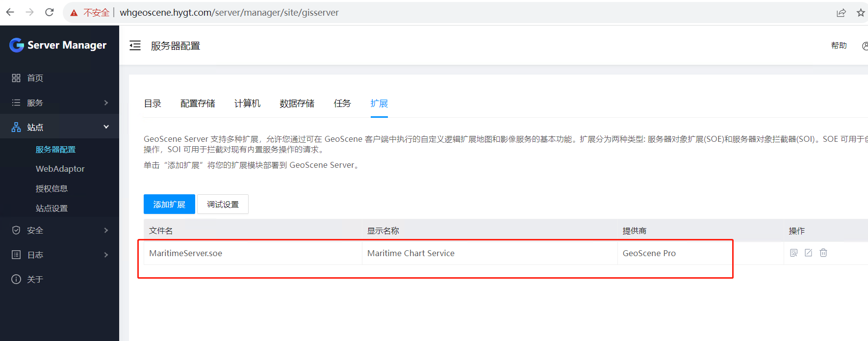Image resolution: width=868 pixels, height=341 pixels.
Task: Click the 服务 list icon in sidebar
Action: 16,103
